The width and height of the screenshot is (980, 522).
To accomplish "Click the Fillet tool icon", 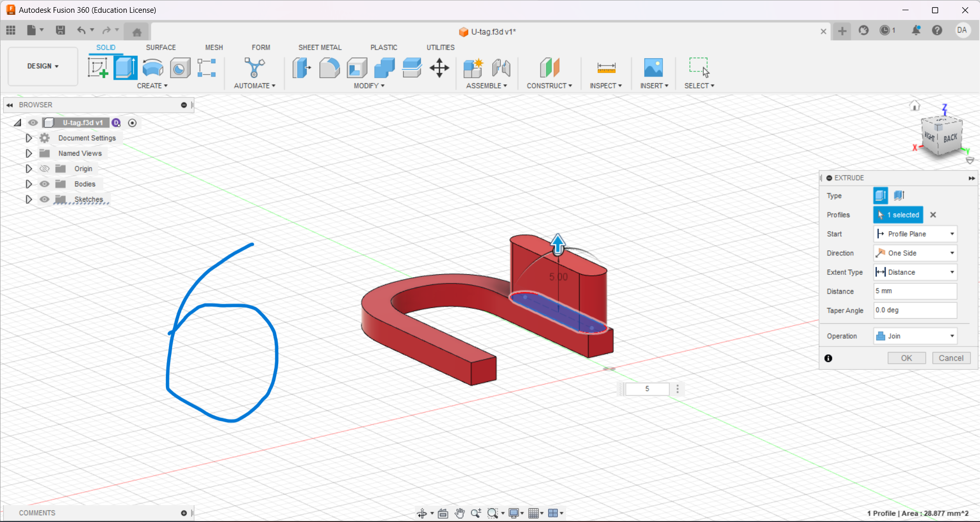I will [x=329, y=68].
